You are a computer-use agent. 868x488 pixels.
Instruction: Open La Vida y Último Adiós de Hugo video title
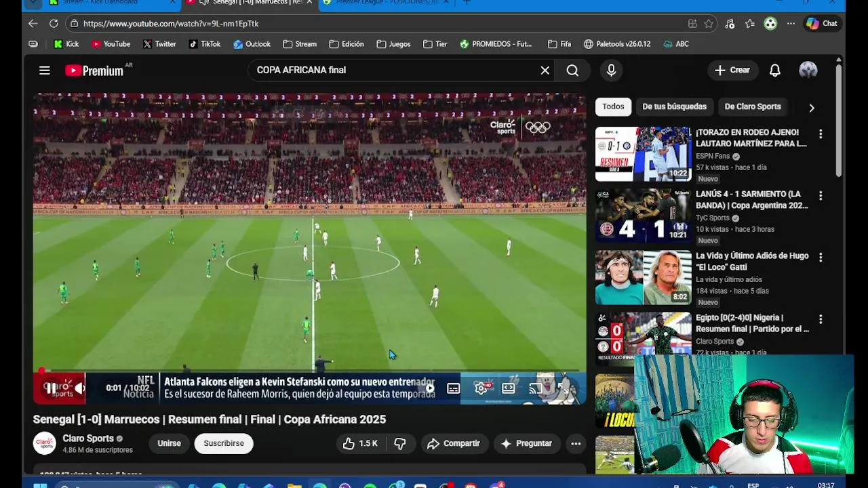752,262
